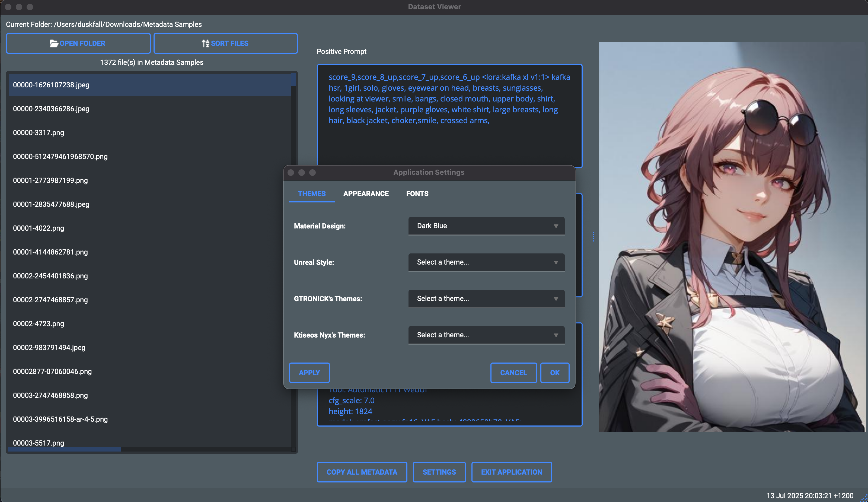
Task: Switch to the Fonts tab
Action: point(417,194)
